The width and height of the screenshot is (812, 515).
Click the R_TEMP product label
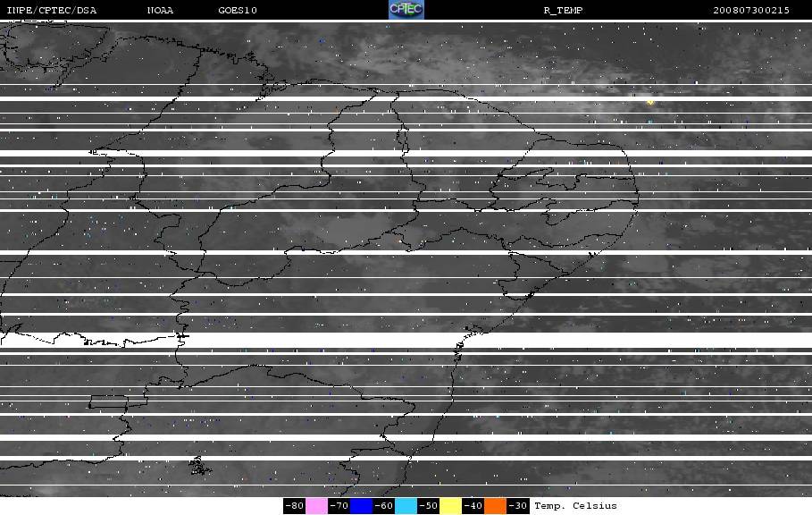[x=563, y=11]
